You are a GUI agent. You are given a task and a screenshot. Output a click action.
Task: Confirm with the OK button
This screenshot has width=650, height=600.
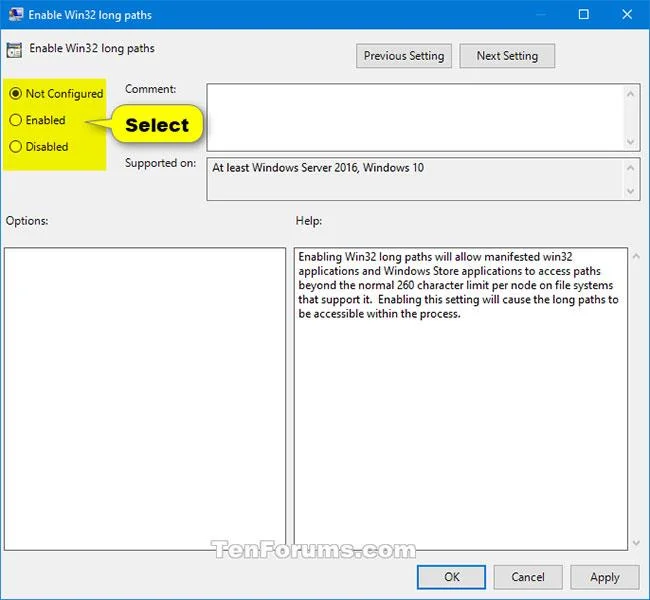(x=451, y=577)
